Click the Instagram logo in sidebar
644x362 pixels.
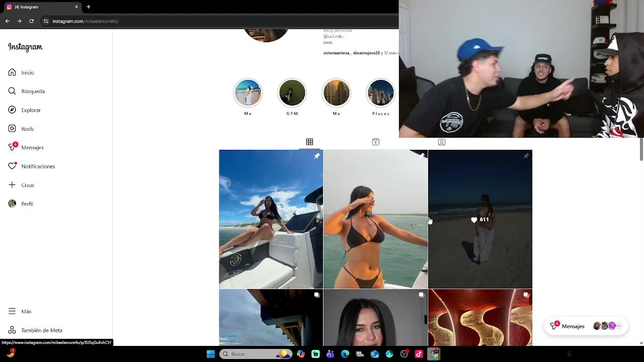[25, 47]
